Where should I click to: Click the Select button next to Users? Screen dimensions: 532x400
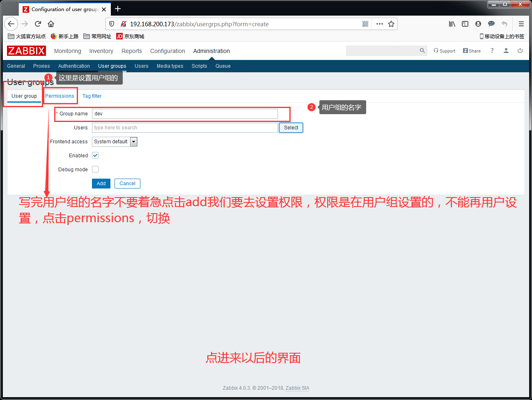pyautogui.click(x=291, y=128)
